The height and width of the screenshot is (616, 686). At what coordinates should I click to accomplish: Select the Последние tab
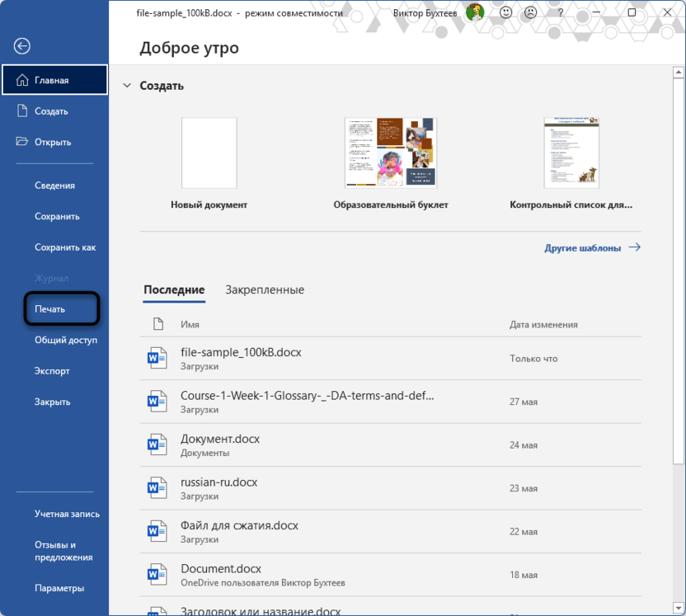click(x=174, y=289)
